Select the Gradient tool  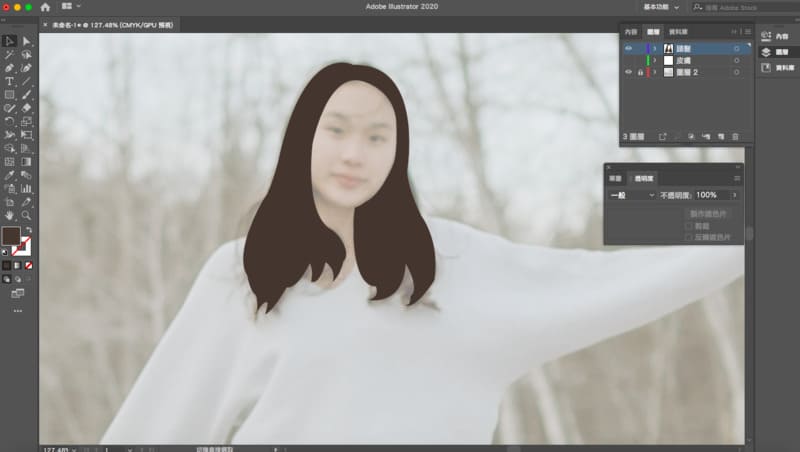[27, 162]
